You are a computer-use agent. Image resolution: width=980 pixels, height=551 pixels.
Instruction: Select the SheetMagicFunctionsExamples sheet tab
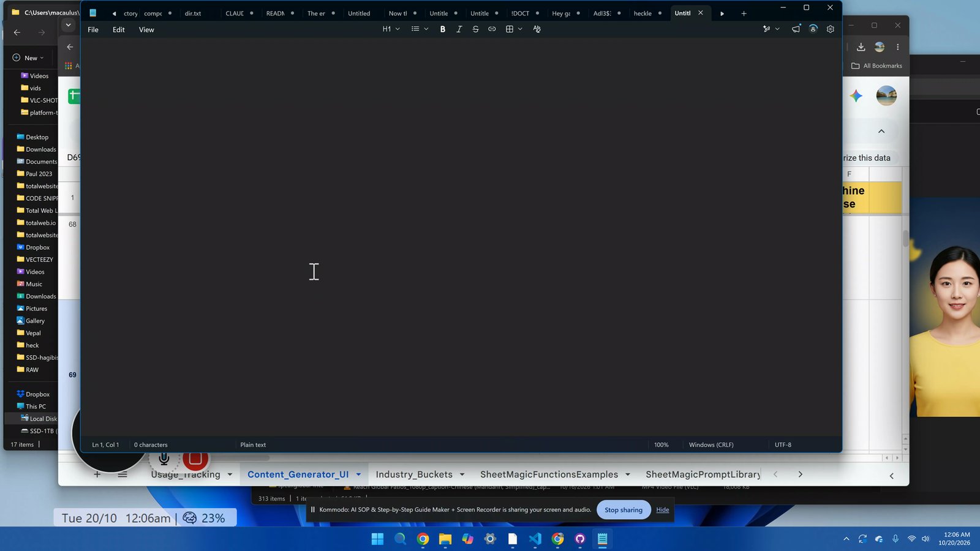click(549, 474)
